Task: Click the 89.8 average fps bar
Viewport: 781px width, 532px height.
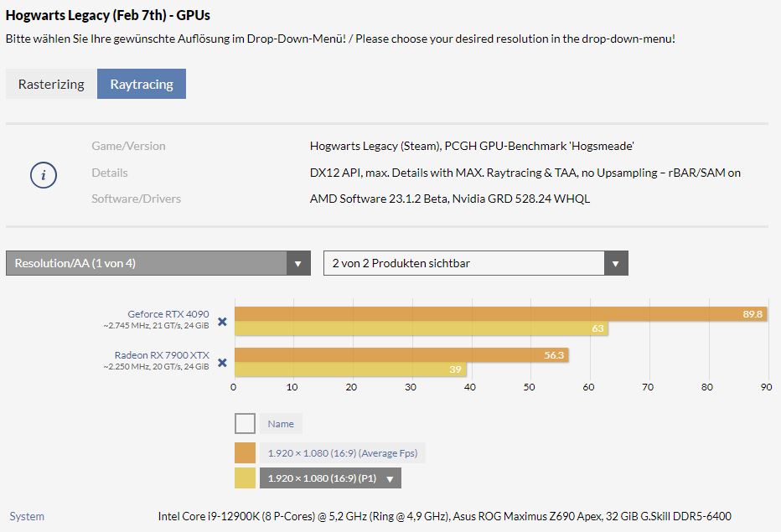Action: [500, 314]
